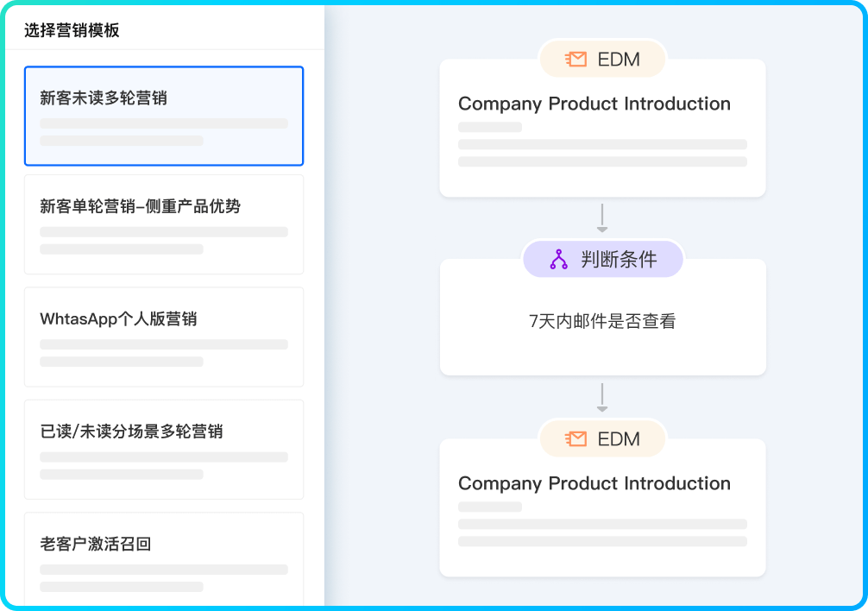Click the purple branch icon in the 判断条件 badge
Viewport: 868px width, 611px height.
point(559,259)
